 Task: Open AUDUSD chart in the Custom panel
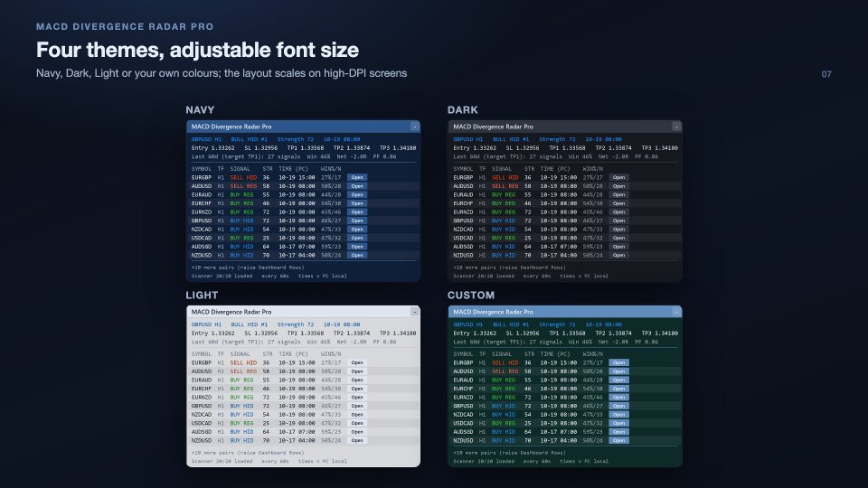(x=618, y=371)
